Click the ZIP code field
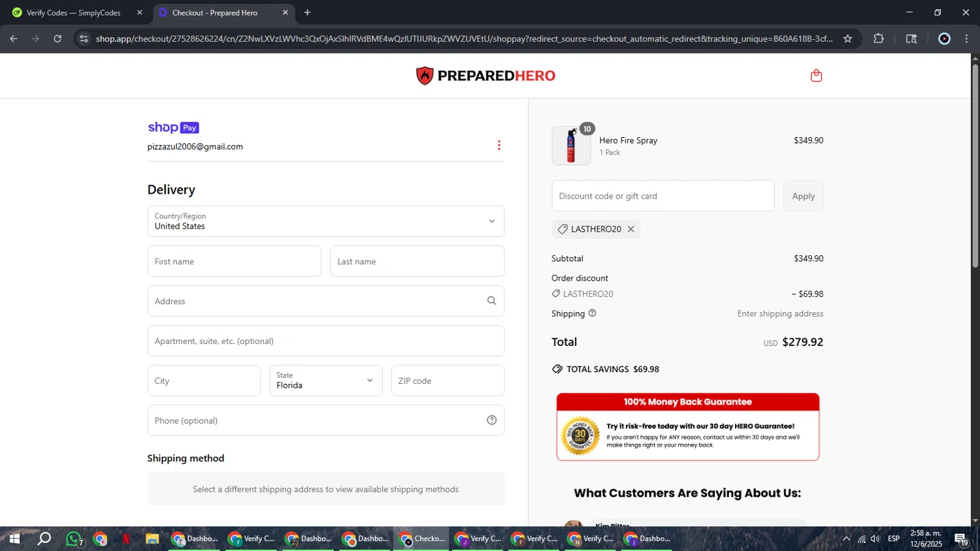The height and width of the screenshot is (551, 980). [448, 381]
